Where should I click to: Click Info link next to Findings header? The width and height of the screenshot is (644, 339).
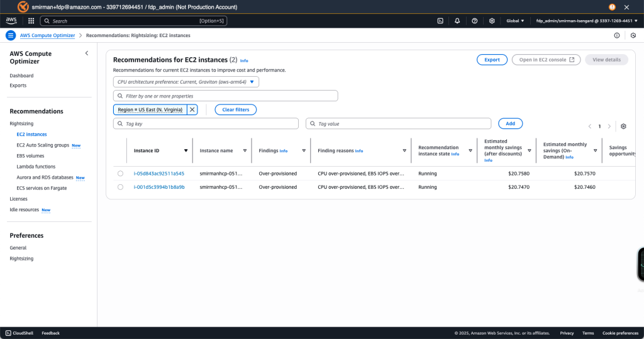(284, 151)
